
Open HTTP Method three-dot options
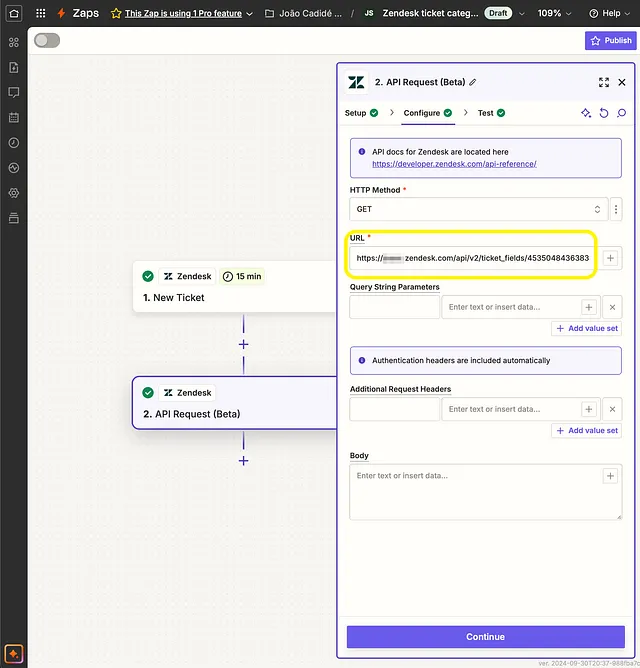click(616, 209)
